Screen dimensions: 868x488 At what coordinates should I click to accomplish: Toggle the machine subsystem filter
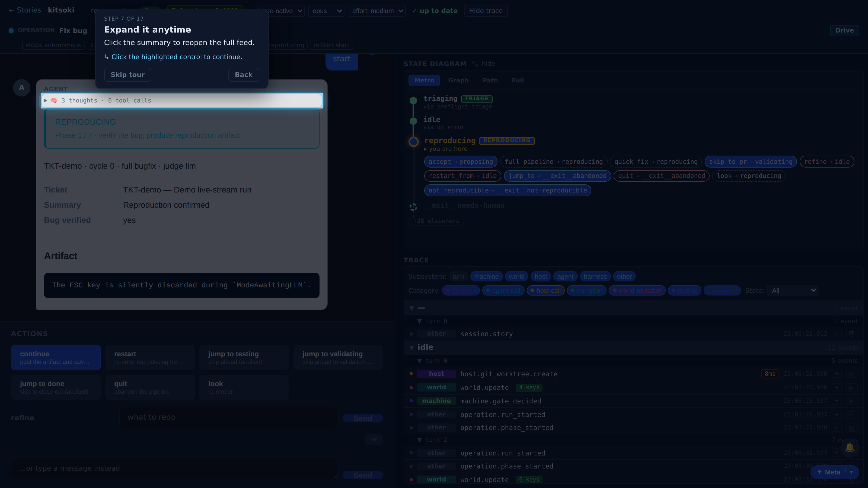coord(486,277)
